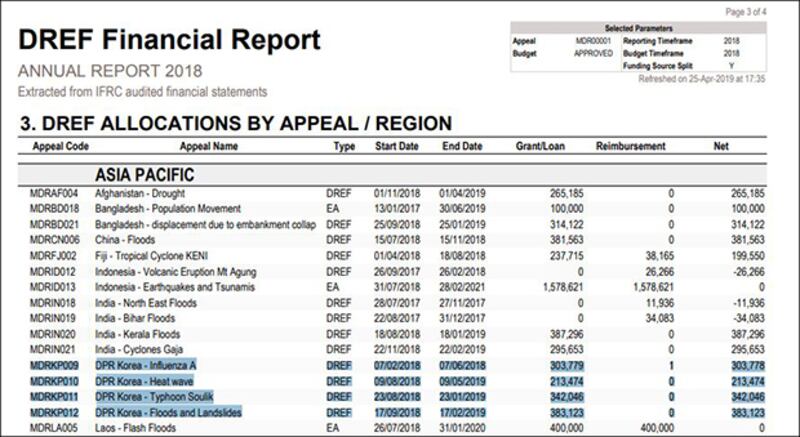The height and width of the screenshot is (437, 800).
Task: Click 'India - North East Floods' appeal name
Action: click(x=146, y=303)
